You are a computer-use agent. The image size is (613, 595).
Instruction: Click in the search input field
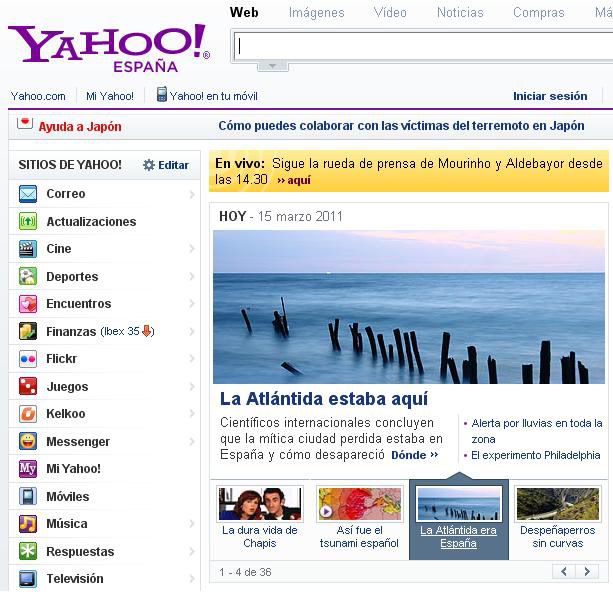tap(423, 46)
